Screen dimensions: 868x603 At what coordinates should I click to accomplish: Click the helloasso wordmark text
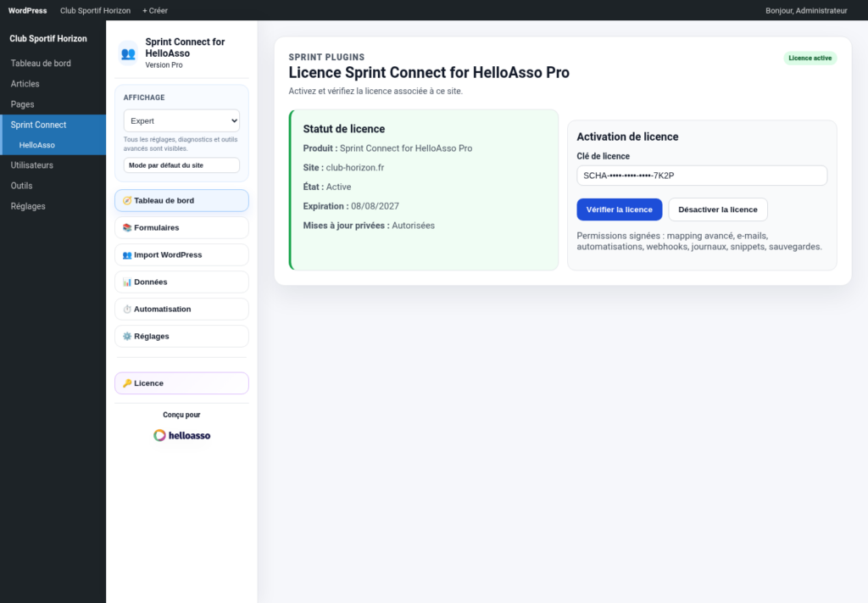click(189, 436)
